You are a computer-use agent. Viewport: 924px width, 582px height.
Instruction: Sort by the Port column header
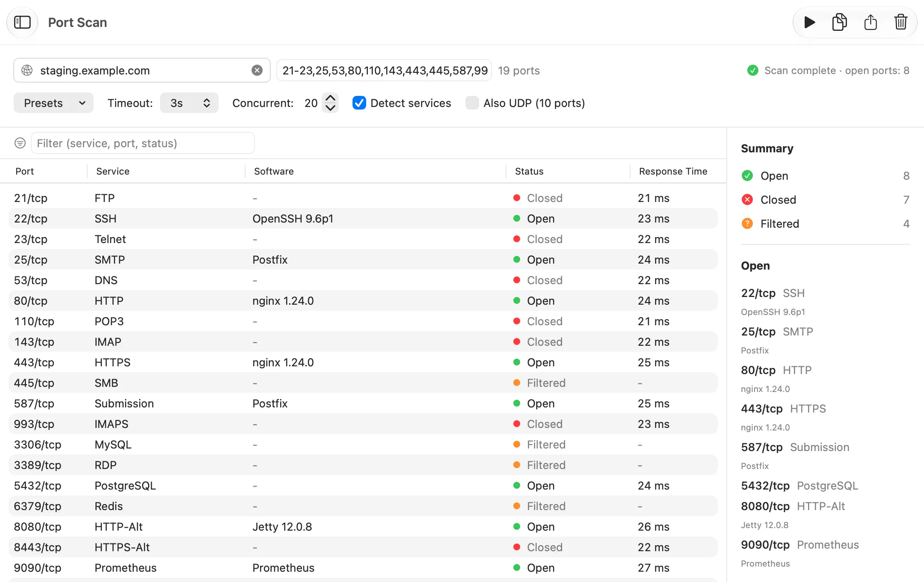click(x=25, y=171)
